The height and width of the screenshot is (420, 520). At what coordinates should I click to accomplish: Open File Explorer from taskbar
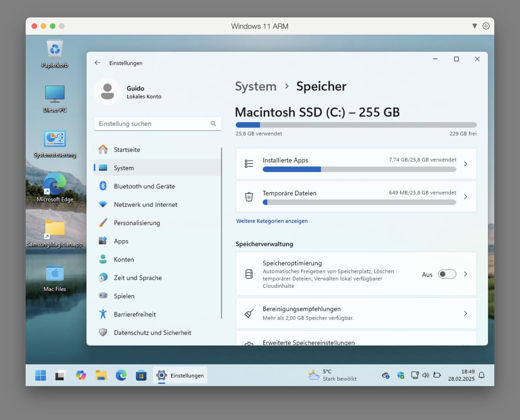click(x=101, y=375)
